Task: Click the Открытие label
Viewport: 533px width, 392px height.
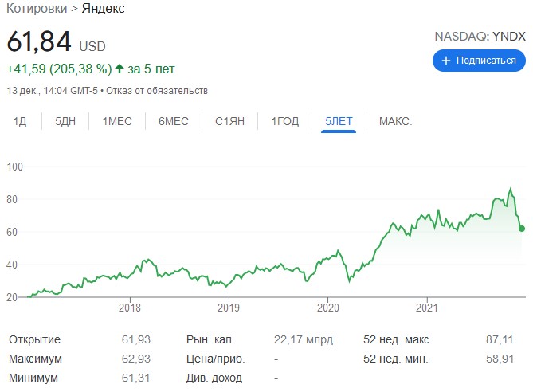Action: coord(35,339)
